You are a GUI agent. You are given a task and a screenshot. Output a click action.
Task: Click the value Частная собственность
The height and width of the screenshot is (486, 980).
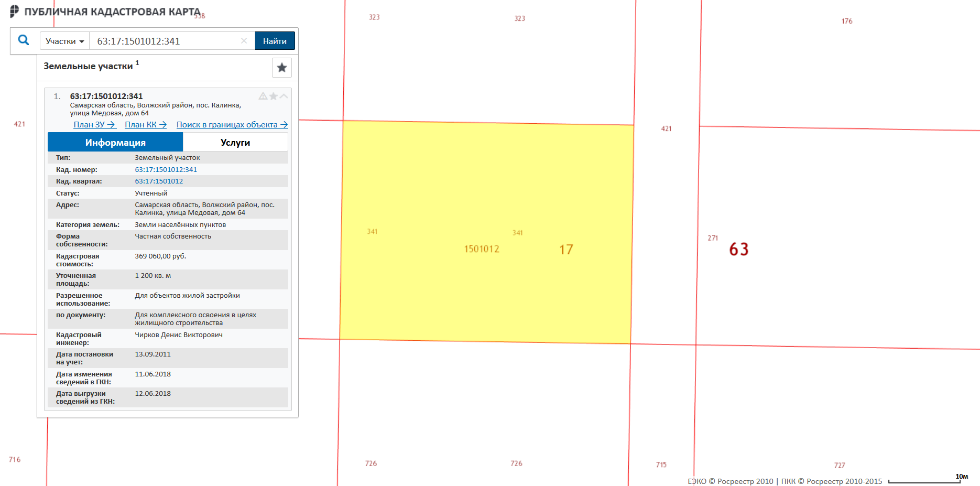(x=173, y=236)
